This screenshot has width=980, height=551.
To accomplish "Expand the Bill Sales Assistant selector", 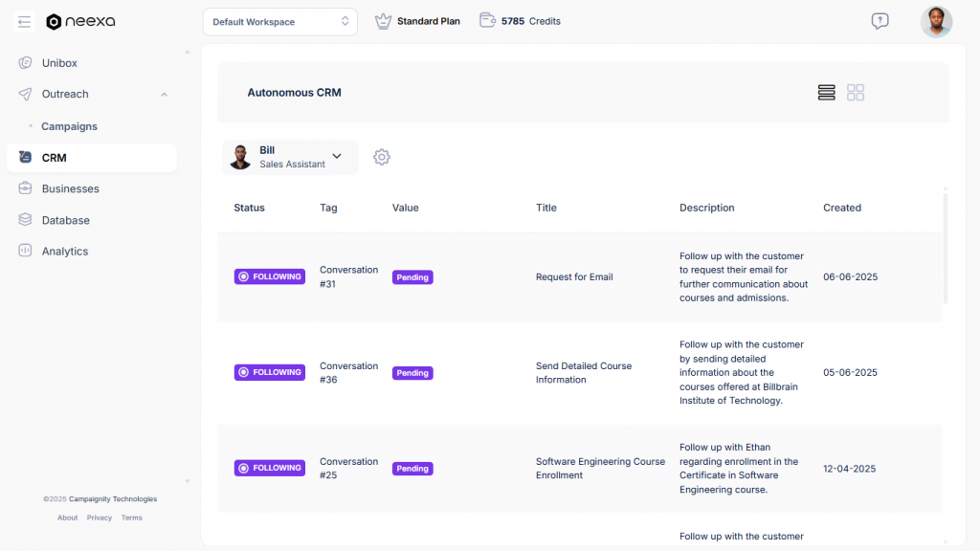I will click(x=336, y=156).
